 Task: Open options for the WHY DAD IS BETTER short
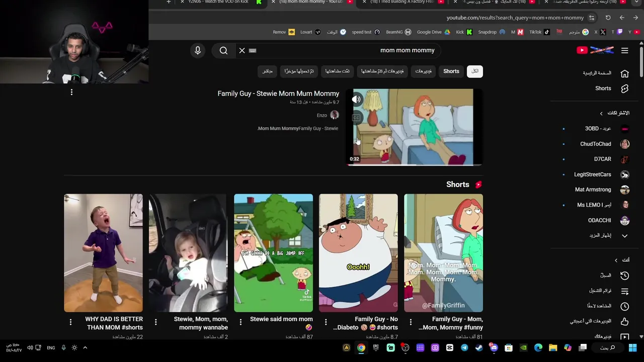70,322
